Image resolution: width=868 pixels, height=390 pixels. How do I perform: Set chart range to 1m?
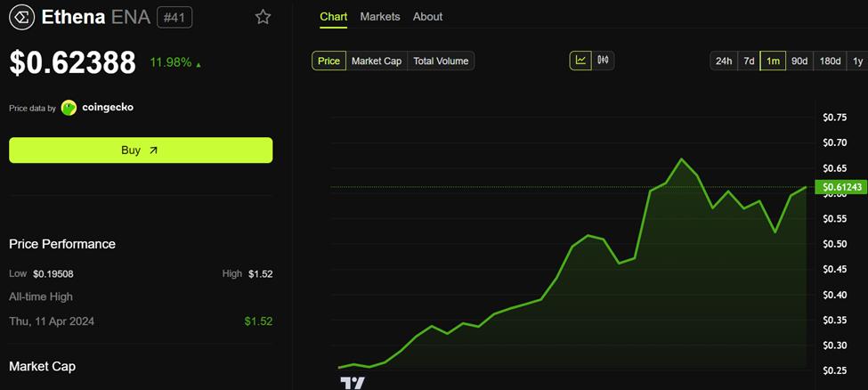coord(773,61)
